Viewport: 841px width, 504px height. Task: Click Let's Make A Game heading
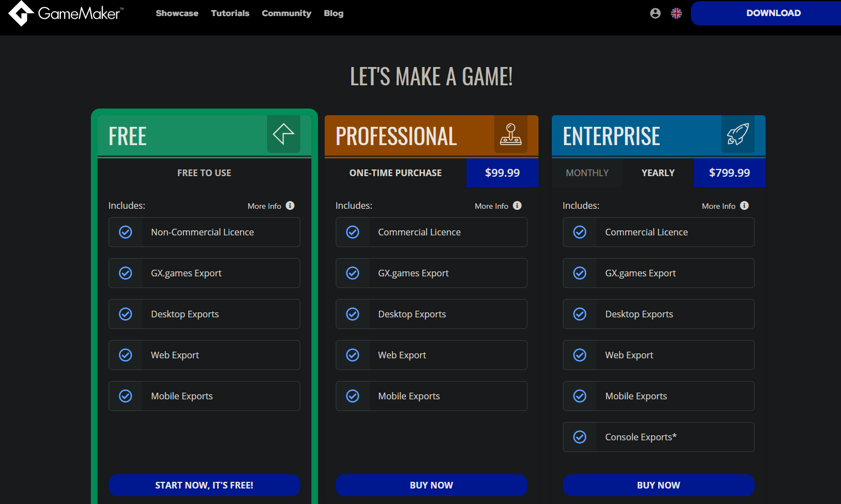click(x=432, y=76)
